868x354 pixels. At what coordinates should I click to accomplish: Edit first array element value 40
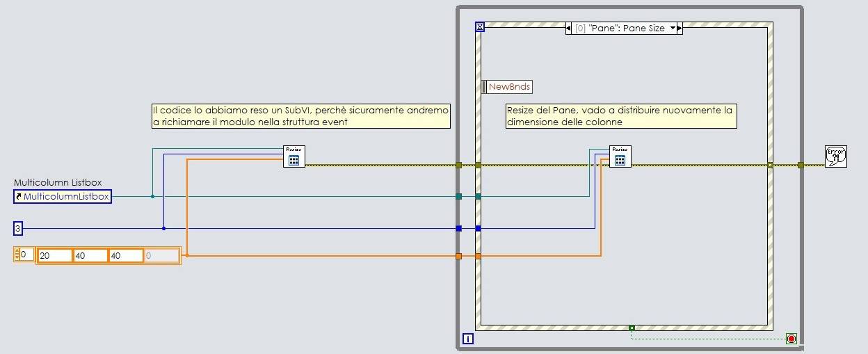click(x=90, y=256)
